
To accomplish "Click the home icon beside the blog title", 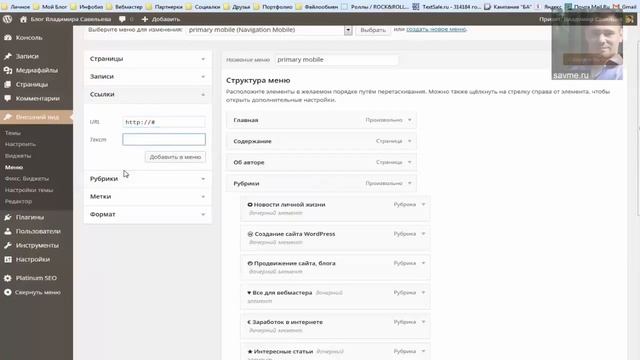I will [x=23, y=19].
